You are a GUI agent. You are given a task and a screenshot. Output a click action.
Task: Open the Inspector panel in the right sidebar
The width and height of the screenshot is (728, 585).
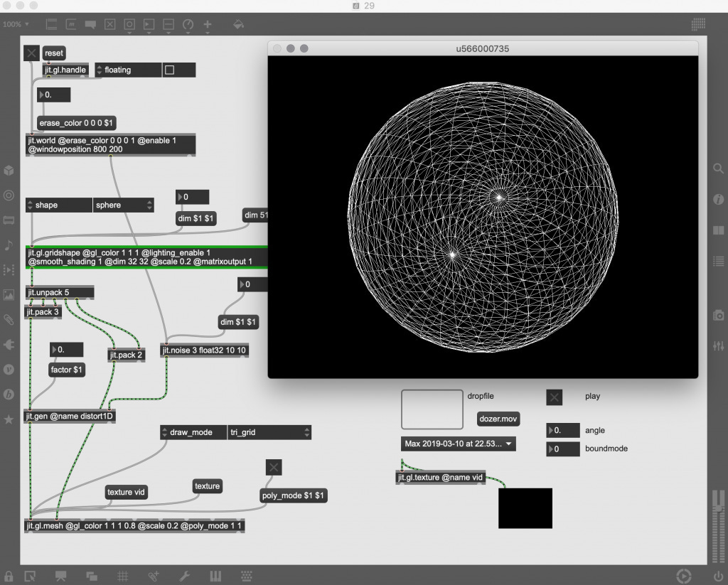pos(718,199)
